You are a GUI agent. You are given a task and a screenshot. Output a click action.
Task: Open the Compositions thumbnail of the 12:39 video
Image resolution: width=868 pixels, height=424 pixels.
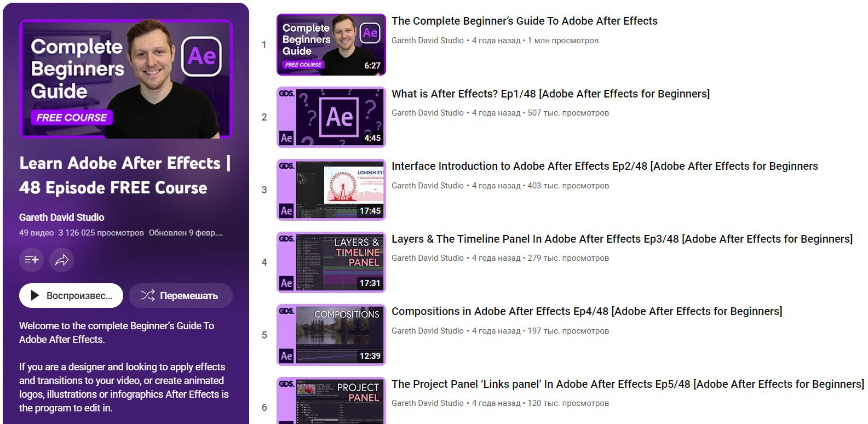[x=331, y=335]
